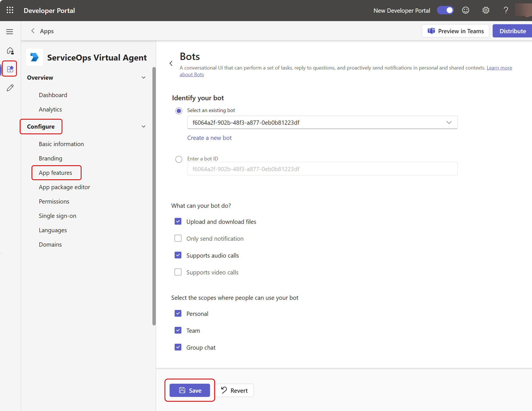Toggle the New Developer Portal switch
532x411 pixels.
(x=445, y=10)
